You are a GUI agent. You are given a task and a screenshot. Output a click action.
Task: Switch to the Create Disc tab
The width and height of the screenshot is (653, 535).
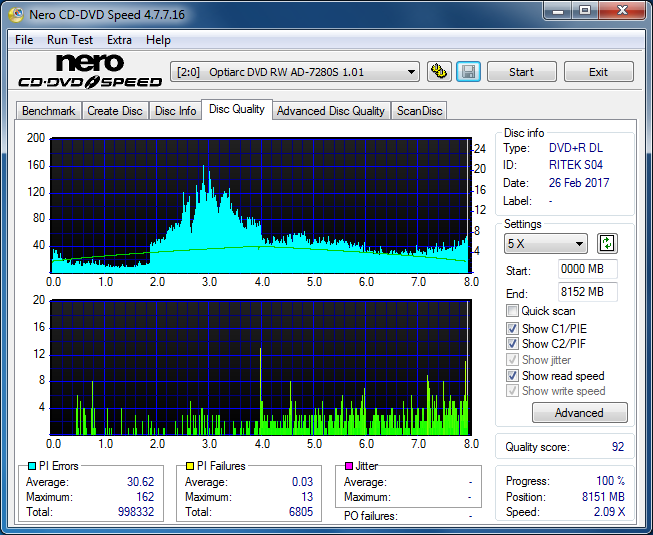pyautogui.click(x=115, y=111)
